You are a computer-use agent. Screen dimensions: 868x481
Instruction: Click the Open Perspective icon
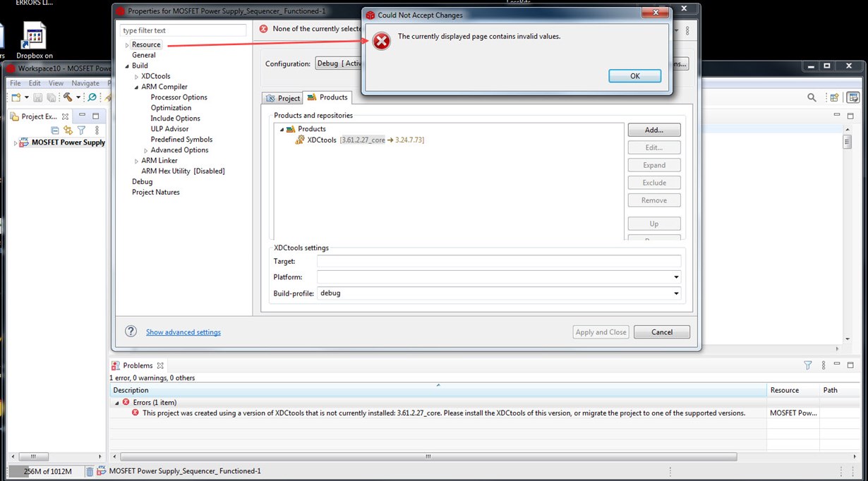(834, 98)
